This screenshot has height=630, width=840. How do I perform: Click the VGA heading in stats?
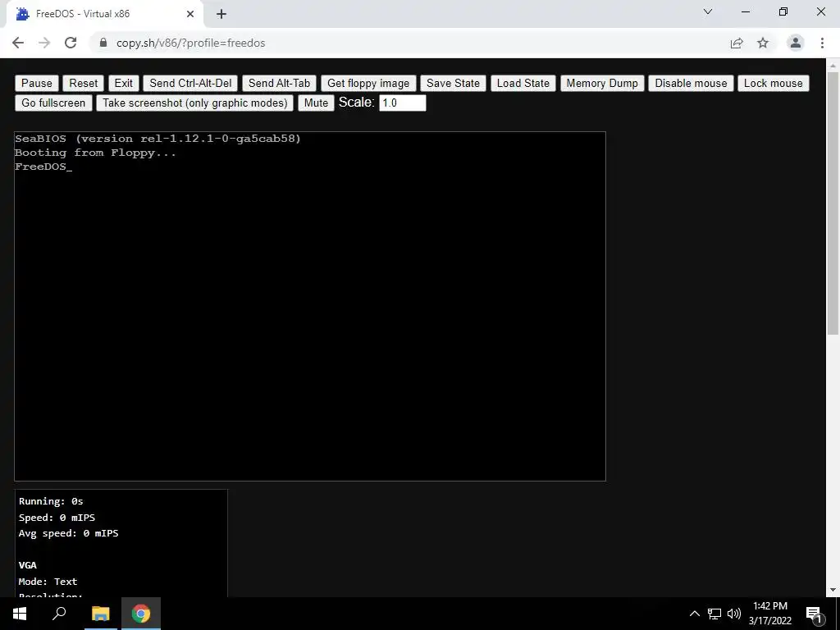click(27, 565)
